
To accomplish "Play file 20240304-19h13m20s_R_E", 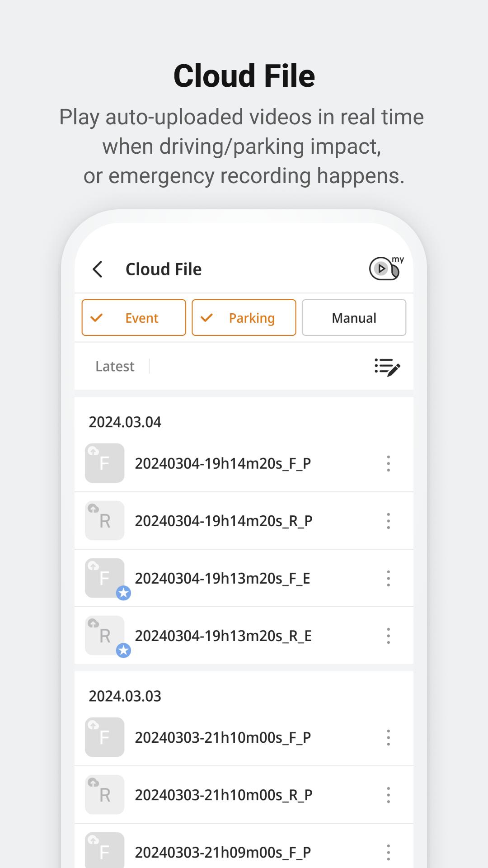I will [223, 636].
